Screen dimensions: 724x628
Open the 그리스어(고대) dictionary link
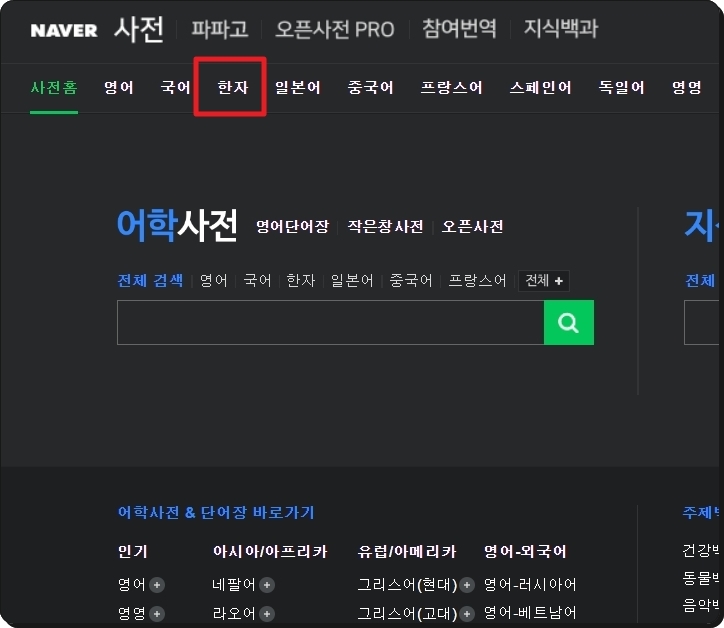click(x=407, y=614)
